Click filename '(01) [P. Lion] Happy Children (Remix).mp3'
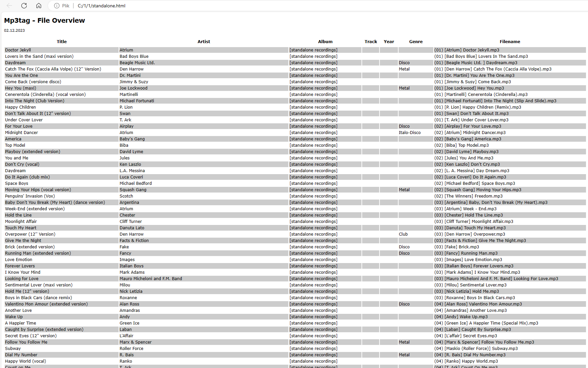This screenshot has height=368, width=588. point(477,107)
